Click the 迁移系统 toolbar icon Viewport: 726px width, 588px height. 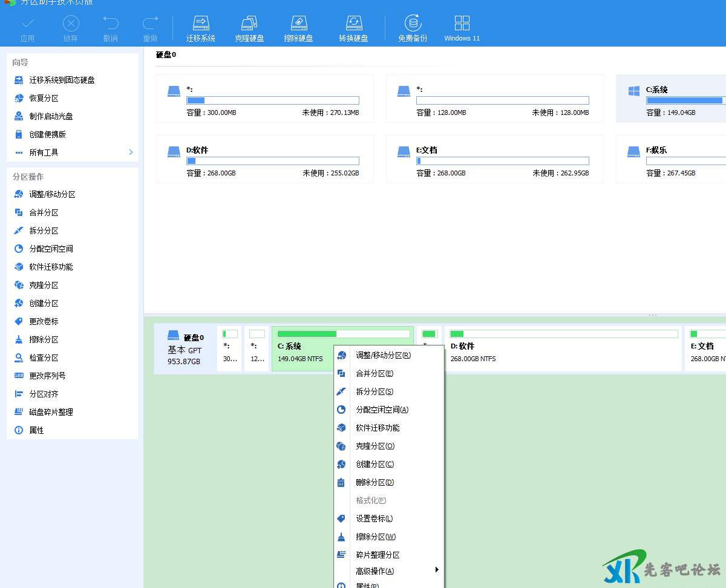click(x=200, y=24)
